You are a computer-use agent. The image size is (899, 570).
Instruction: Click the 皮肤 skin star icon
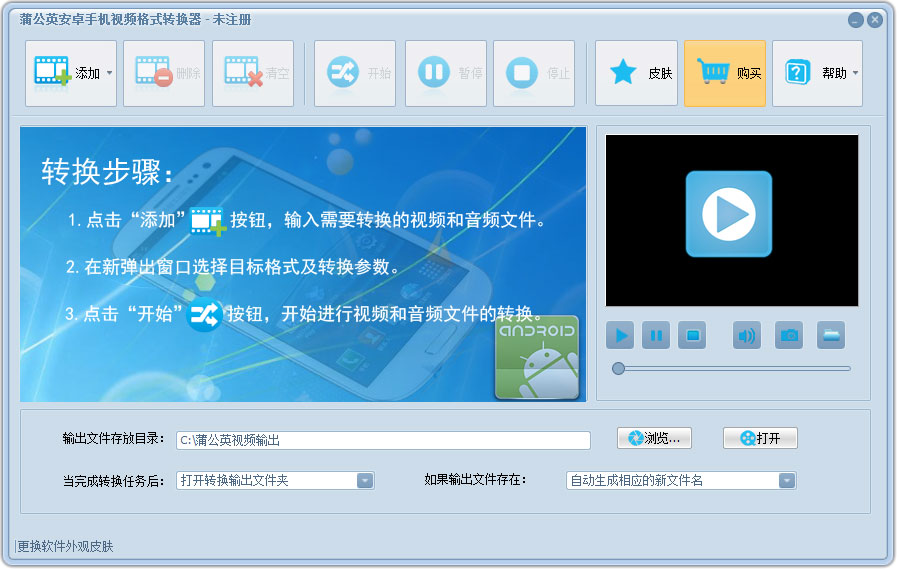(624, 73)
